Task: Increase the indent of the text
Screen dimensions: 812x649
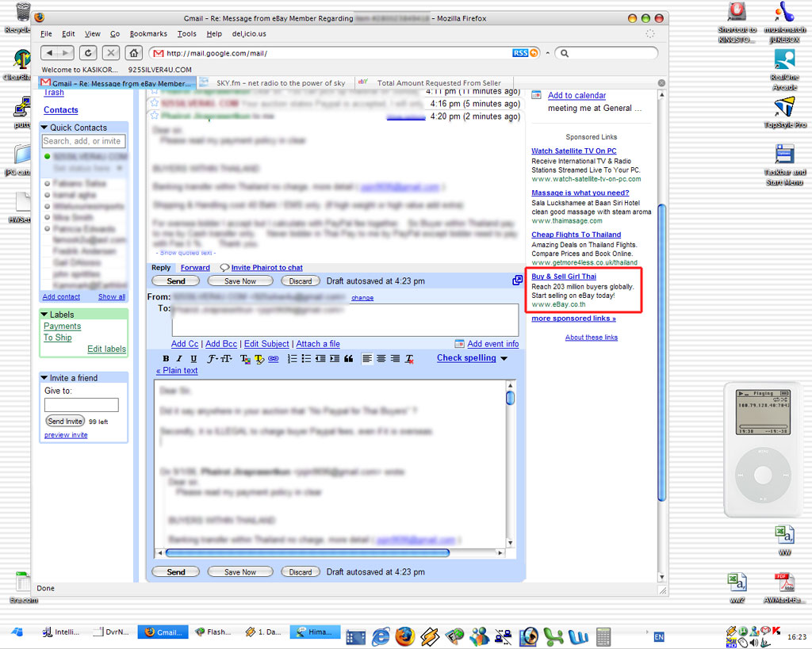Action: pos(335,359)
